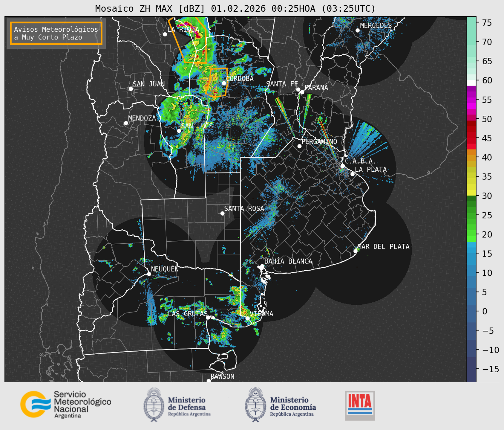Click the white marker dot at Pergamino
Viewport: 504px width, 430px height.
pos(299,146)
